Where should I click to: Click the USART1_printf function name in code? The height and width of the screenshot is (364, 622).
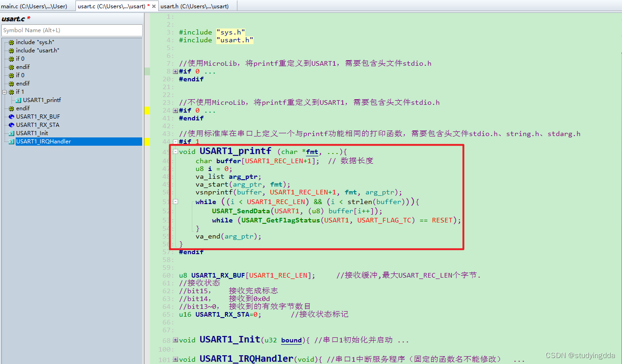(x=235, y=151)
